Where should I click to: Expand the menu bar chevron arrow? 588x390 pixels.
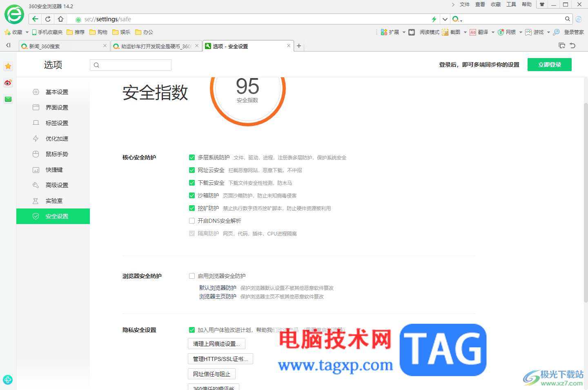tap(453, 4)
